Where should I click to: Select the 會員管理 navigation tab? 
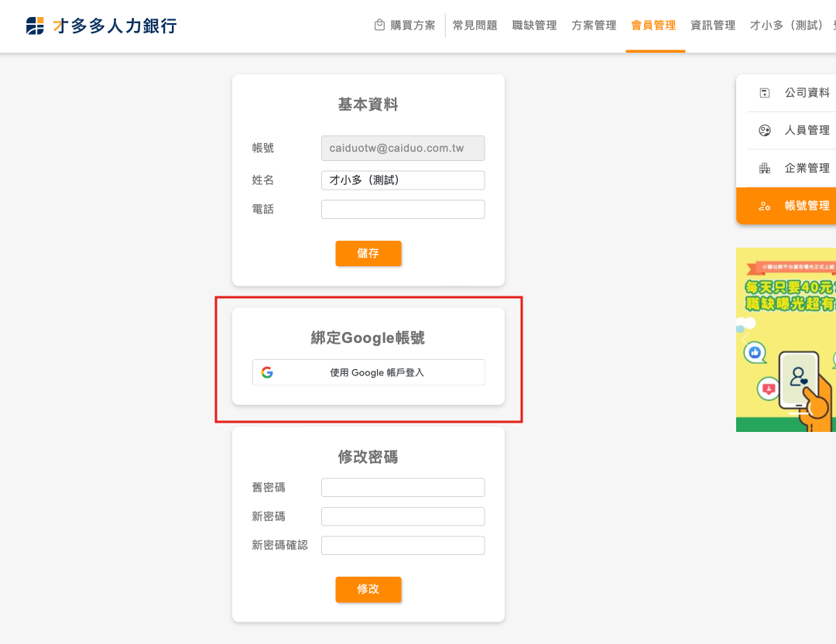[x=653, y=26]
